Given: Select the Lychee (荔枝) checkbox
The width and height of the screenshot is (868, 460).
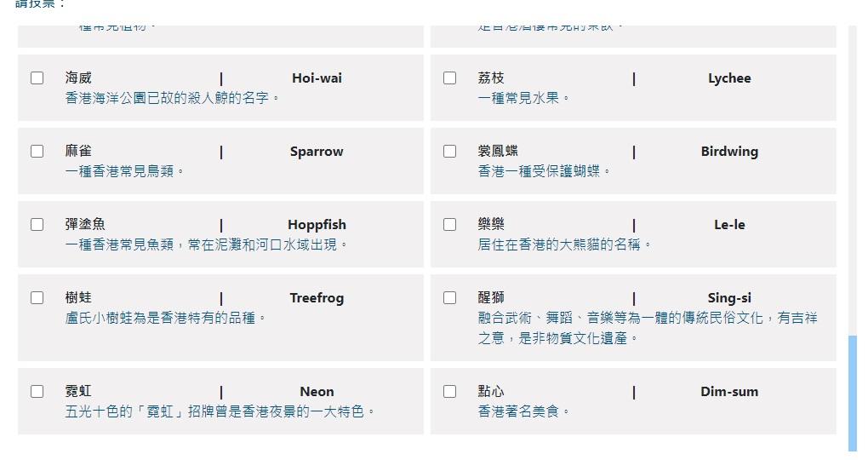Looking at the screenshot, I should coord(450,78).
